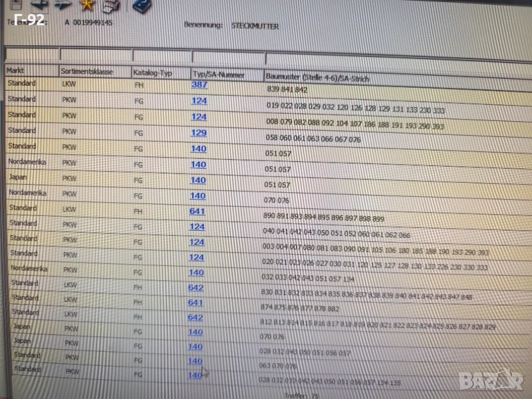Focus the filter field above Sortimentsklasse
Image resolution: width=532 pixels, height=399 pixels.
[95, 55]
